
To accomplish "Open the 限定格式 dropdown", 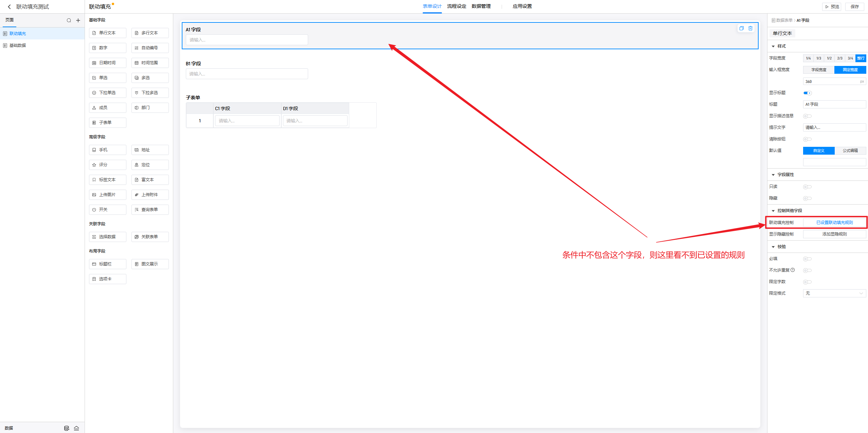I will (834, 293).
